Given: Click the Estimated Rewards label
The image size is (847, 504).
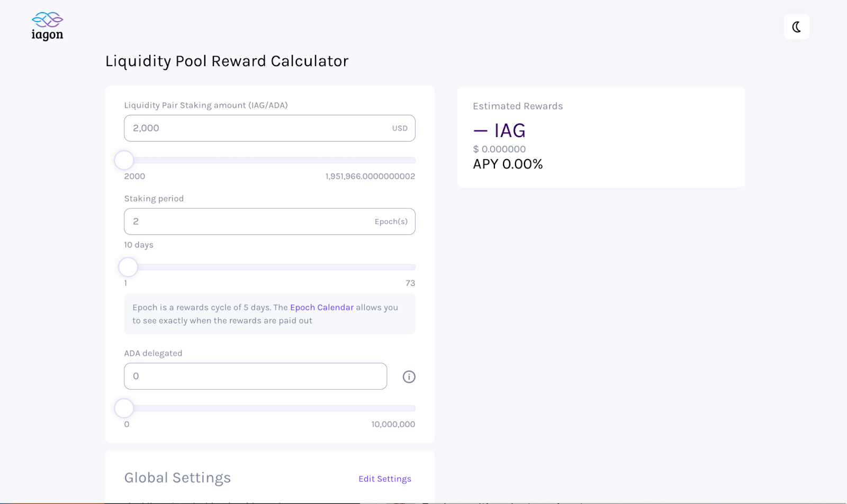Looking at the screenshot, I should pos(518,106).
